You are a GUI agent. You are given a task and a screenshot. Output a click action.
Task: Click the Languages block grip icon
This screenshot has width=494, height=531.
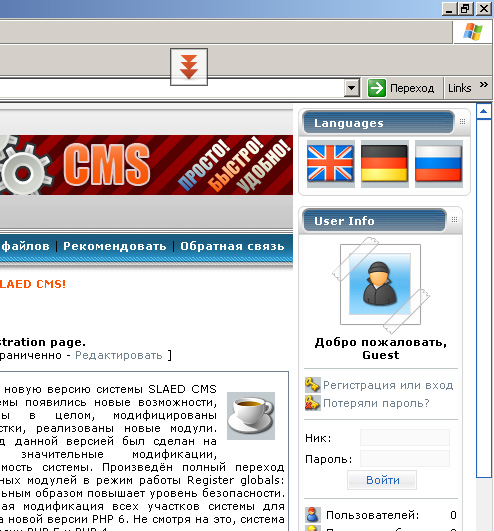coord(463,122)
